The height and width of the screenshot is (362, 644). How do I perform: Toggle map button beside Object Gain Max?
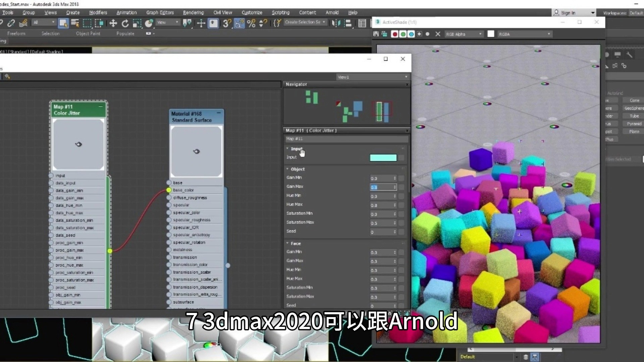point(401,187)
